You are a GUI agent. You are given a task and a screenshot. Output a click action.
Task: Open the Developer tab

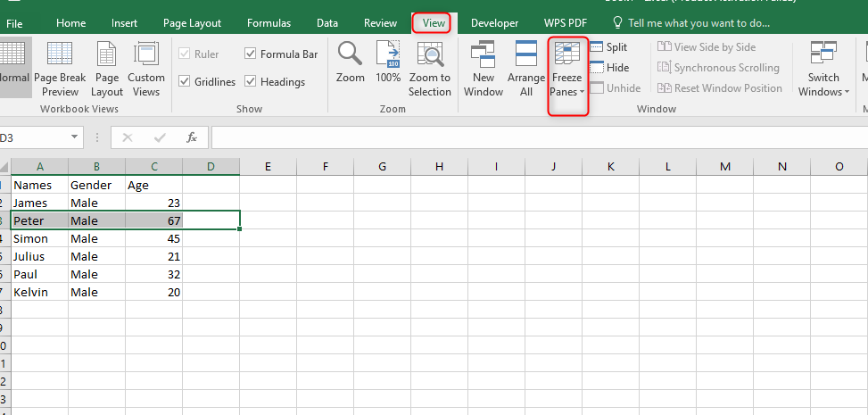click(494, 23)
